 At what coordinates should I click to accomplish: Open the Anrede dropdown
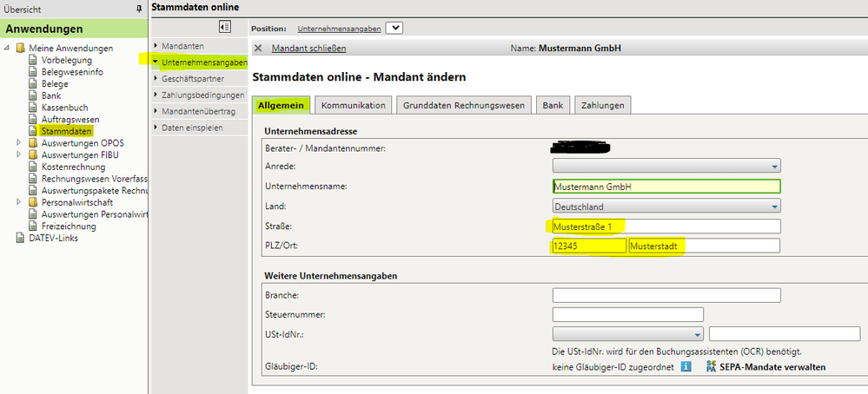click(666, 165)
